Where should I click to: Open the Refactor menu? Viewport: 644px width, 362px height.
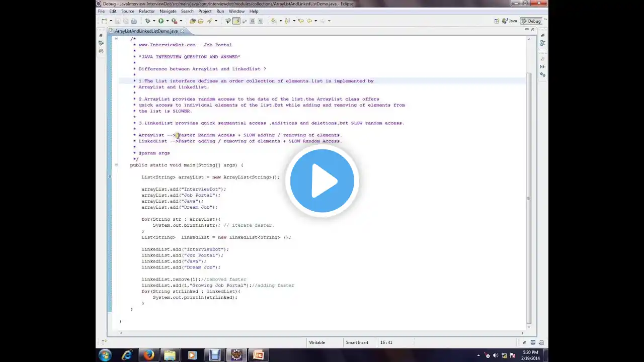[x=147, y=11]
